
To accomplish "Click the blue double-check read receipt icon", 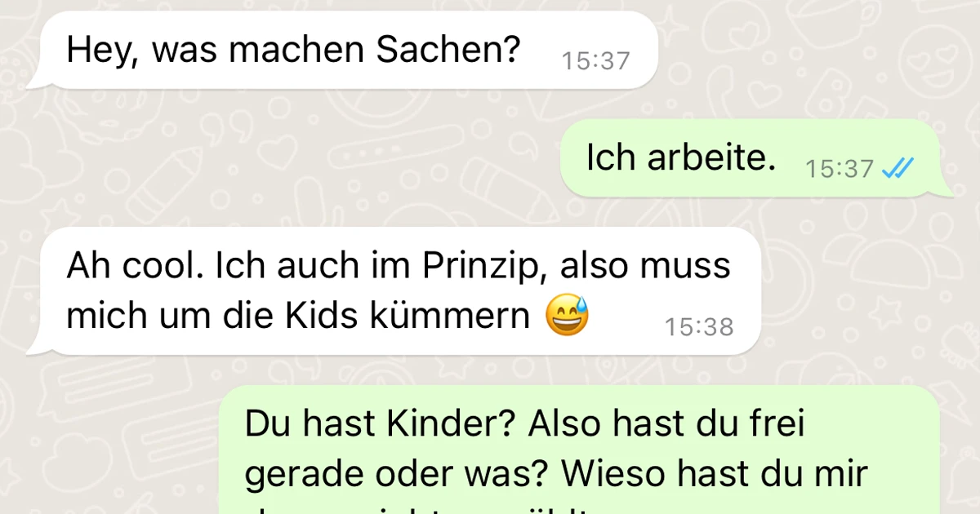I will [x=898, y=168].
